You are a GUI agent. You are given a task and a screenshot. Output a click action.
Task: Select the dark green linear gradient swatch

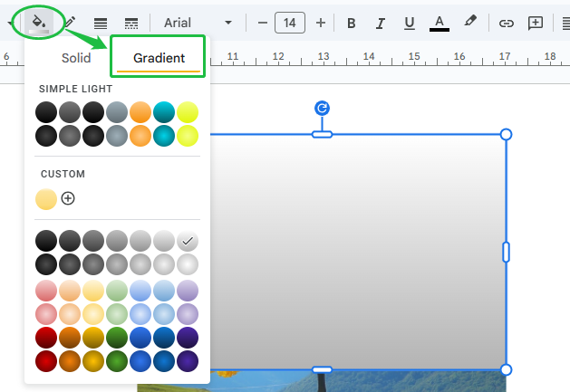[117, 338]
